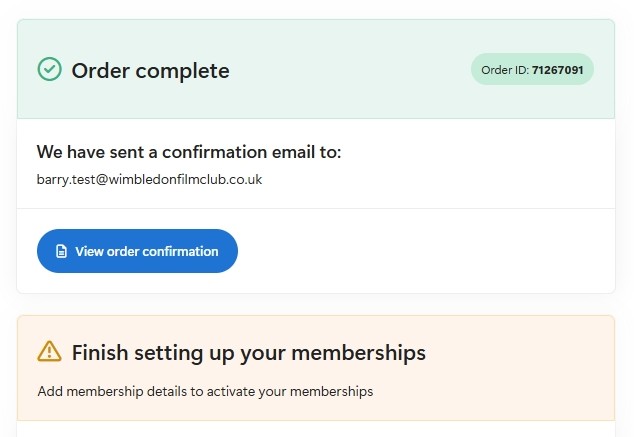Click the Order ID badge
The width and height of the screenshot is (634, 437).
532,70
